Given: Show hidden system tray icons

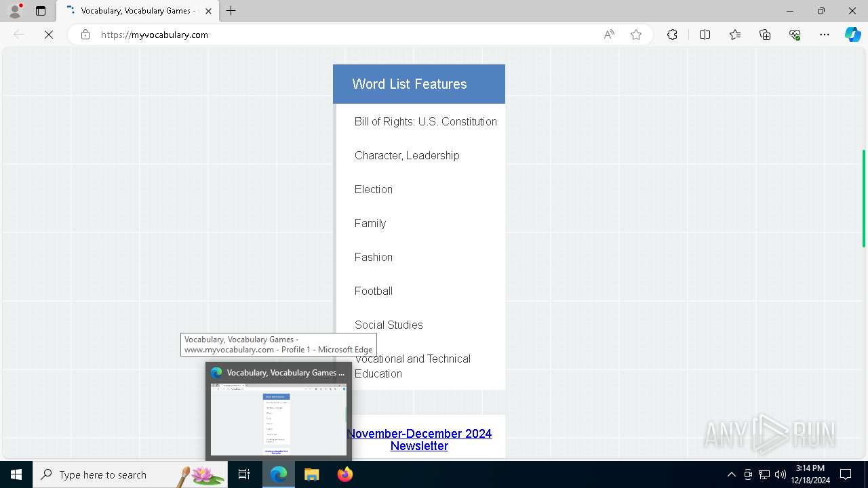Looking at the screenshot, I should point(731,474).
